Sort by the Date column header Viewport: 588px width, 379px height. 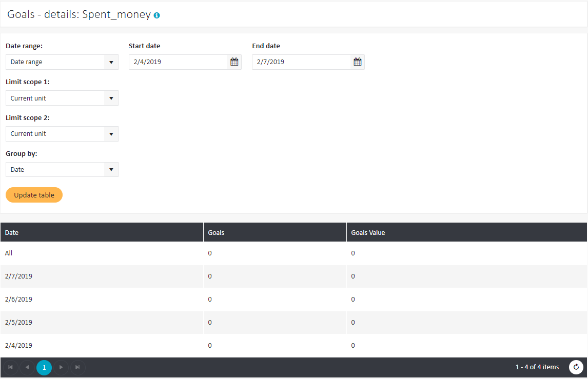point(12,232)
